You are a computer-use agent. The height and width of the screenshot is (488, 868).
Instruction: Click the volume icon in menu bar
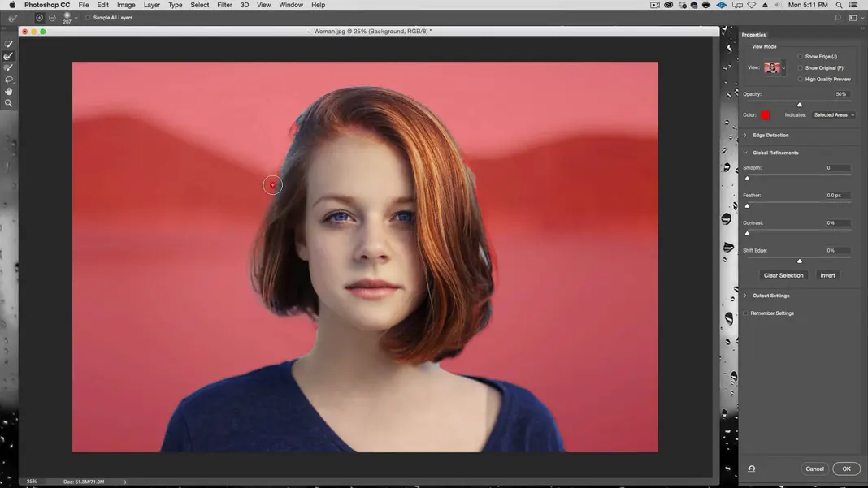(778, 5)
